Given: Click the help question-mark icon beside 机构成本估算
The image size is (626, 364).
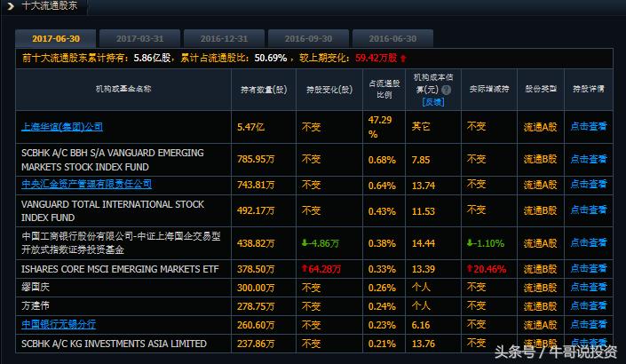Looking at the screenshot, I should tap(447, 90).
